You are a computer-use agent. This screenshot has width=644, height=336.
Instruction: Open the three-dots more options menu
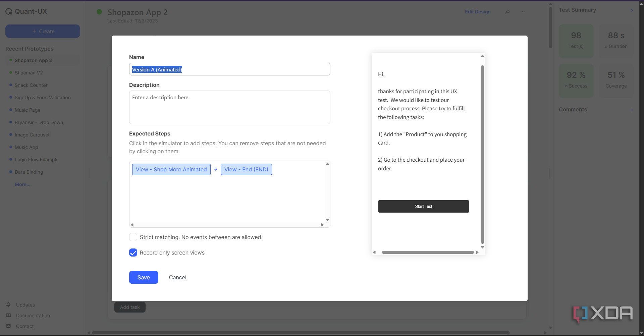click(523, 12)
